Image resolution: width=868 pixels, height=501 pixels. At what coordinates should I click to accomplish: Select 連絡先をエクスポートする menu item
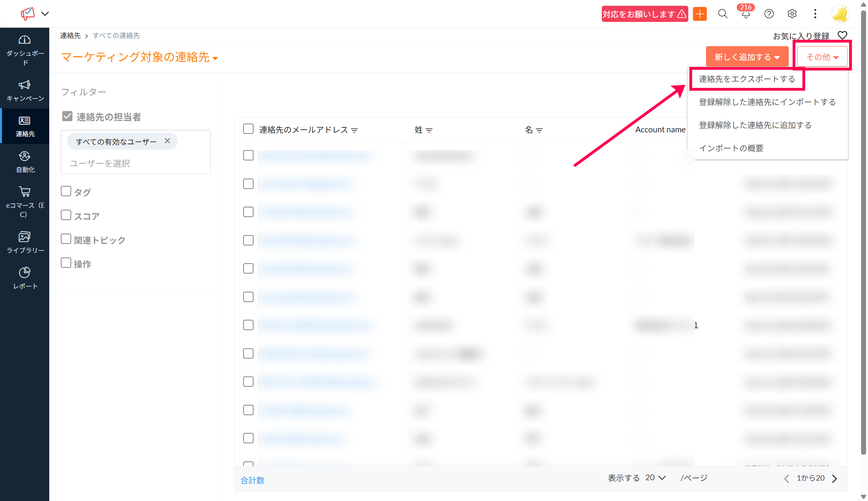(747, 79)
